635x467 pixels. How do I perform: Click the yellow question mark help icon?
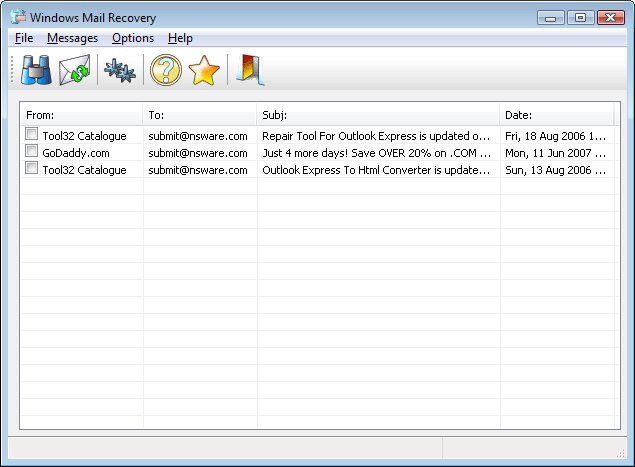click(x=166, y=70)
